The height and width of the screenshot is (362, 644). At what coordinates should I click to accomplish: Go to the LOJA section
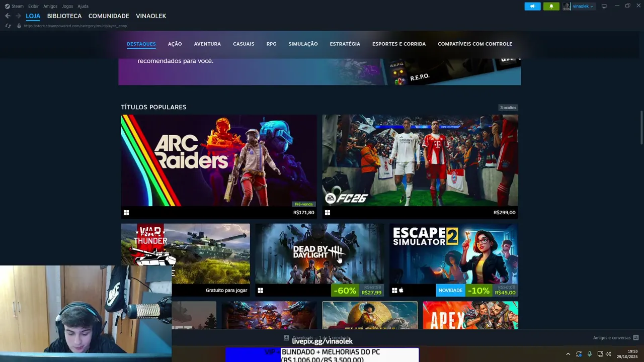[x=33, y=16]
